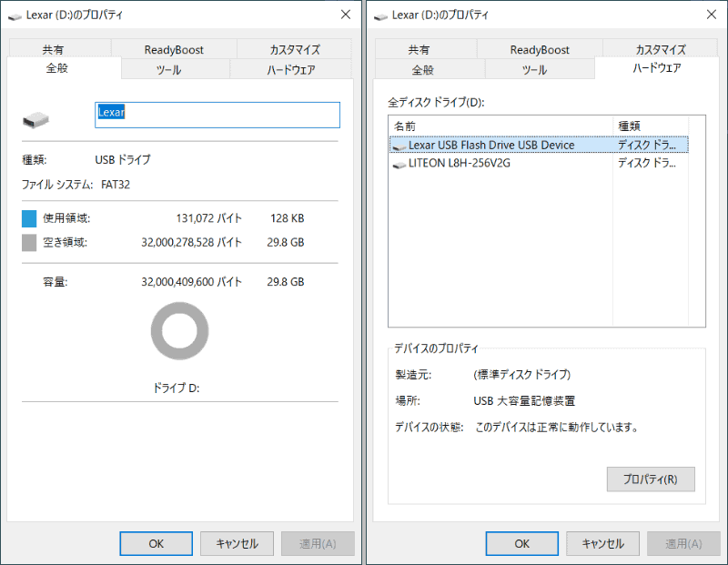Select the ハードウェア tab on the left window

coord(291,68)
